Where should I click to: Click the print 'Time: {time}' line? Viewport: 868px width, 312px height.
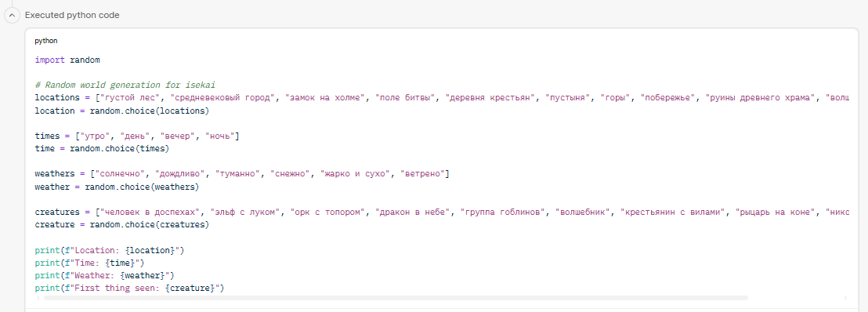click(89, 263)
